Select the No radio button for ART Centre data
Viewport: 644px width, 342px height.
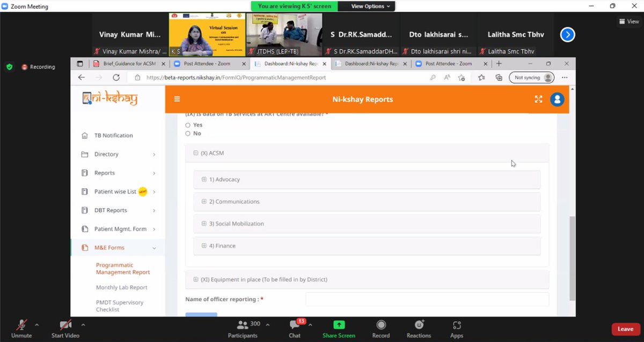pos(188,133)
